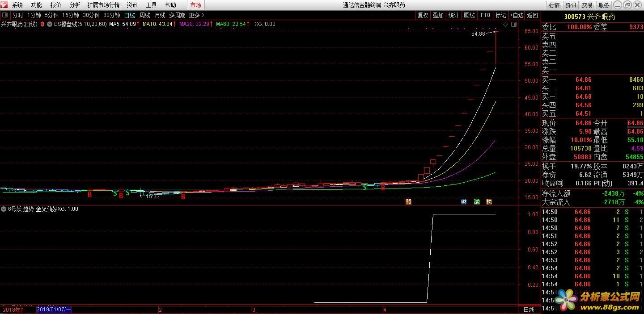
Task: Switch to 5分钟 timeframe
Action: click(51, 15)
